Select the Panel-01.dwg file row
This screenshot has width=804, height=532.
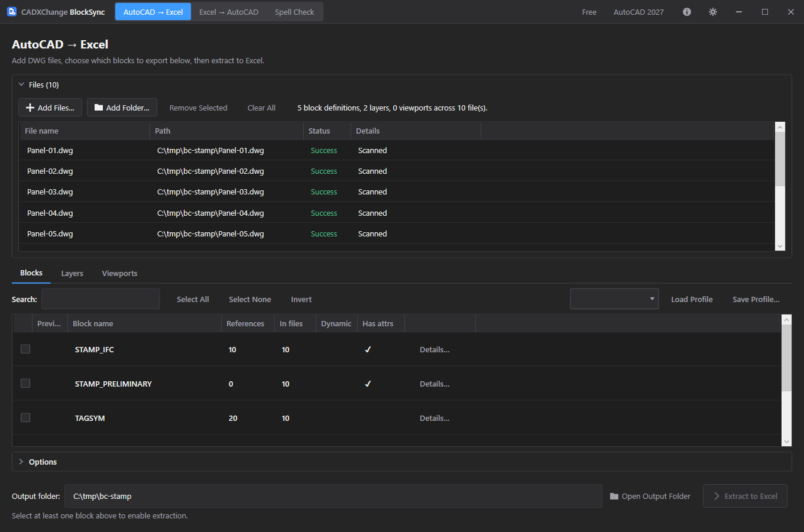click(x=397, y=150)
